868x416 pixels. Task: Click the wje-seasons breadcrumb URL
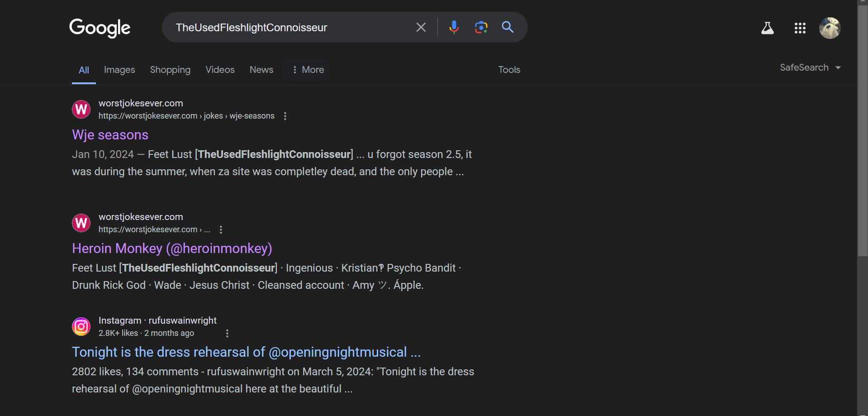186,116
